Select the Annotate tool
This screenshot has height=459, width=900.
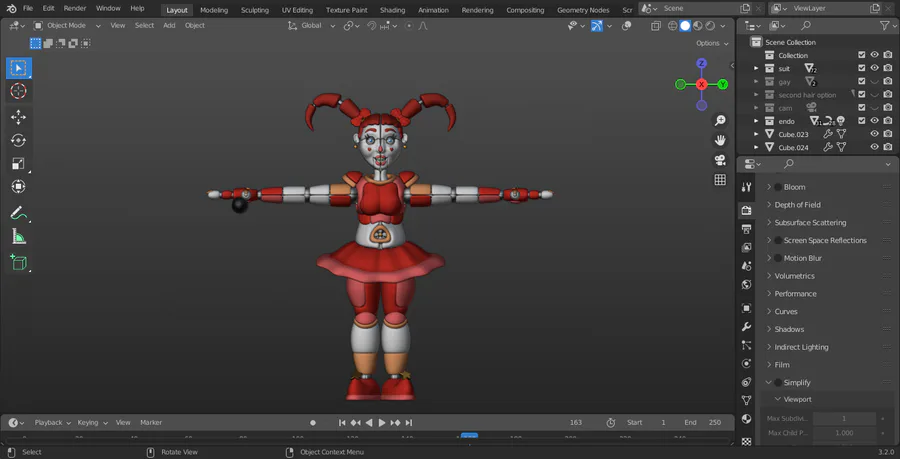point(19,213)
